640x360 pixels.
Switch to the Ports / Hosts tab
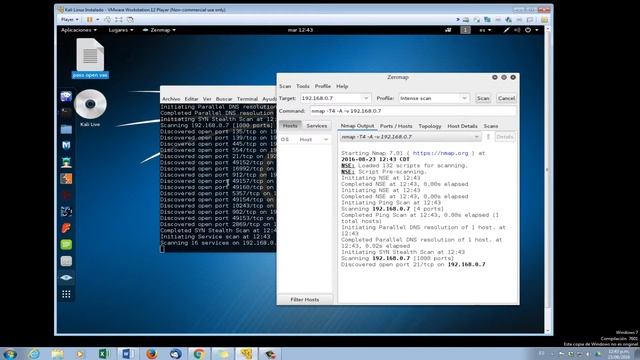pyautogui.click(x=396, y=126)
